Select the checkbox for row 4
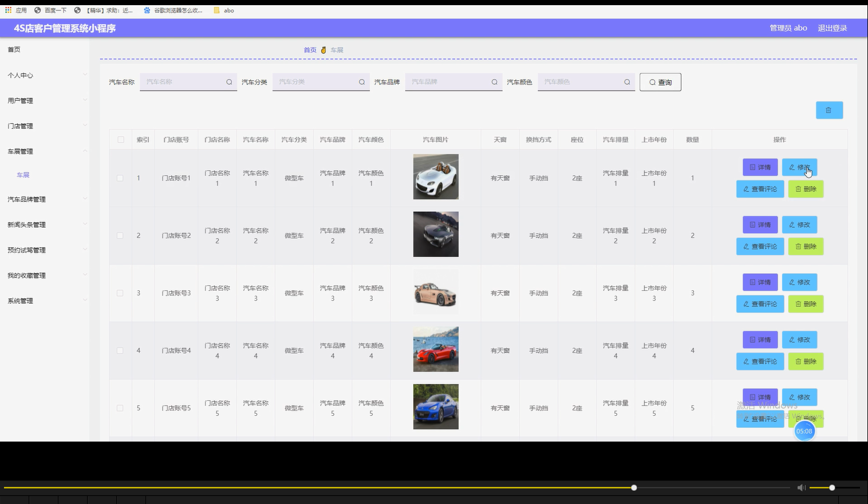This screenshot has width=868, height=504. click(x=120, y=351)
